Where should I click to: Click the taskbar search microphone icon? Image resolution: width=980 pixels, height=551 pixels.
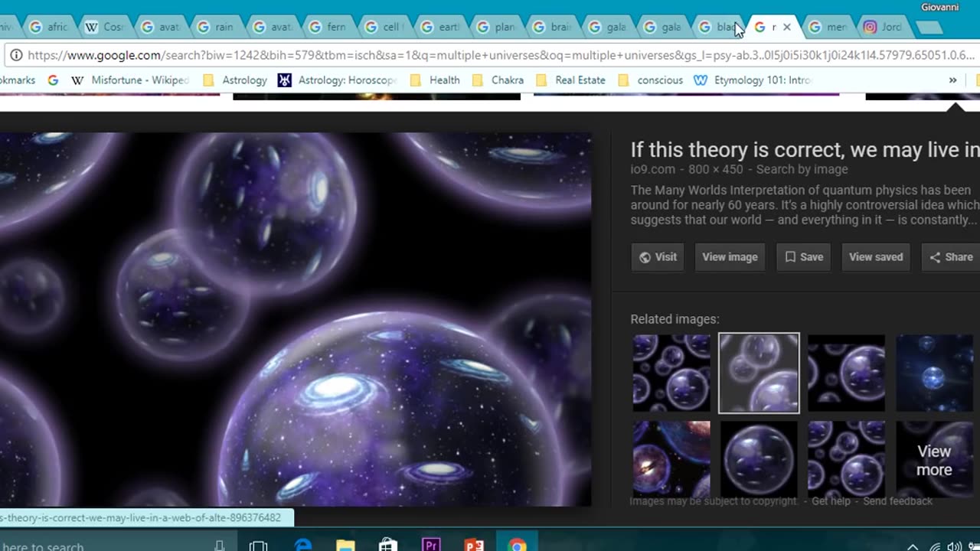pos(219,546)
